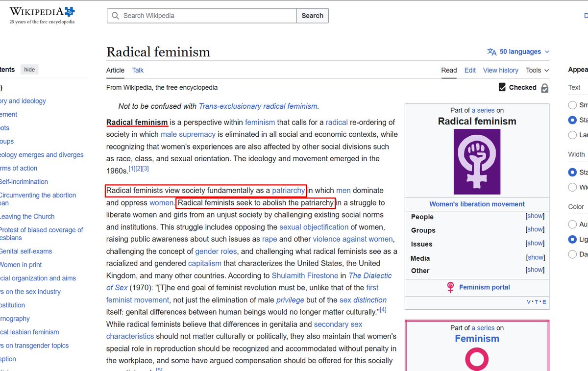Select the Read tab
588x371 pixels.
coord(449,70)
